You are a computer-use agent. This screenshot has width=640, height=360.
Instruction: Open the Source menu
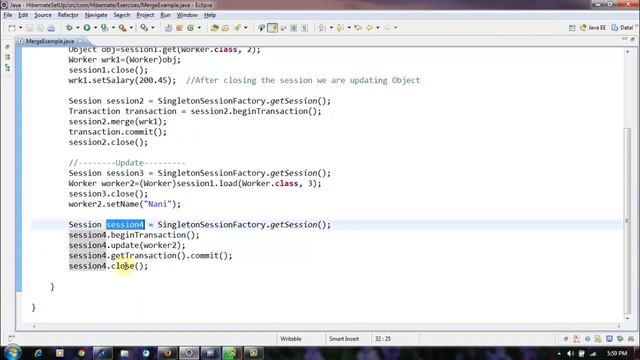click(43, 15)
